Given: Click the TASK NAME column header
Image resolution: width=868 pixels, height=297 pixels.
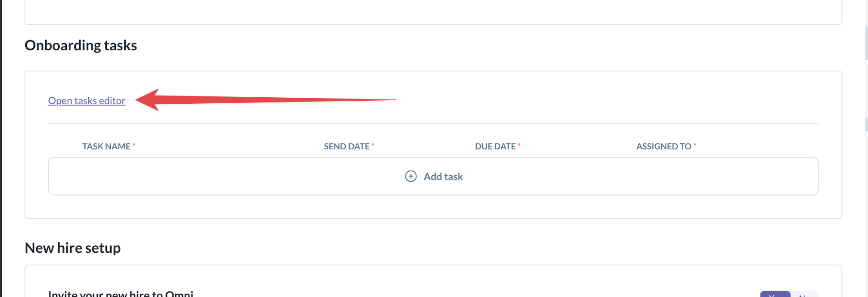Looking at the screenshot, I should [x=106, y=146].
